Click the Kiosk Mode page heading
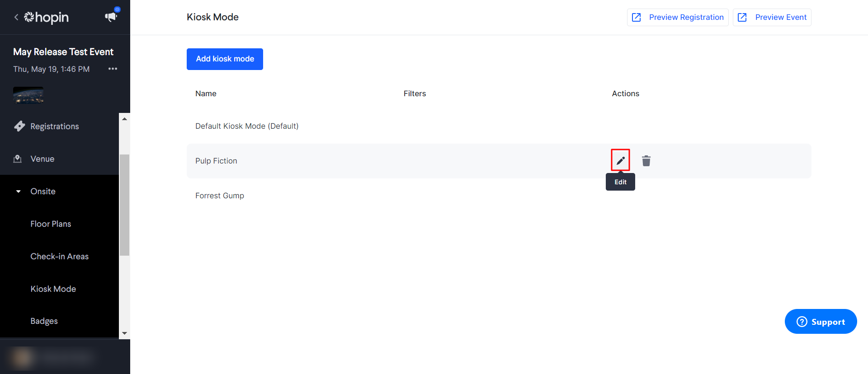 (x=212, y=17)
